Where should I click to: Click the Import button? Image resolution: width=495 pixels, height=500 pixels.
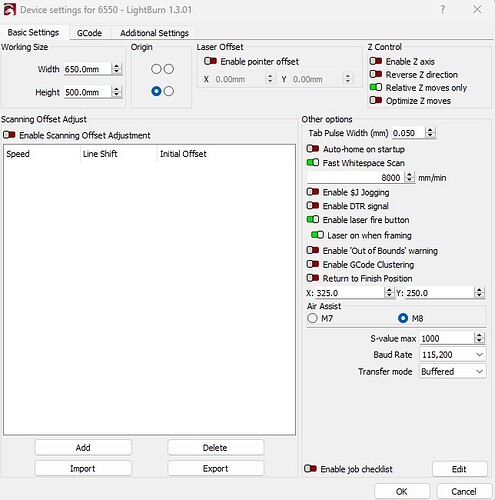point(83,469)
